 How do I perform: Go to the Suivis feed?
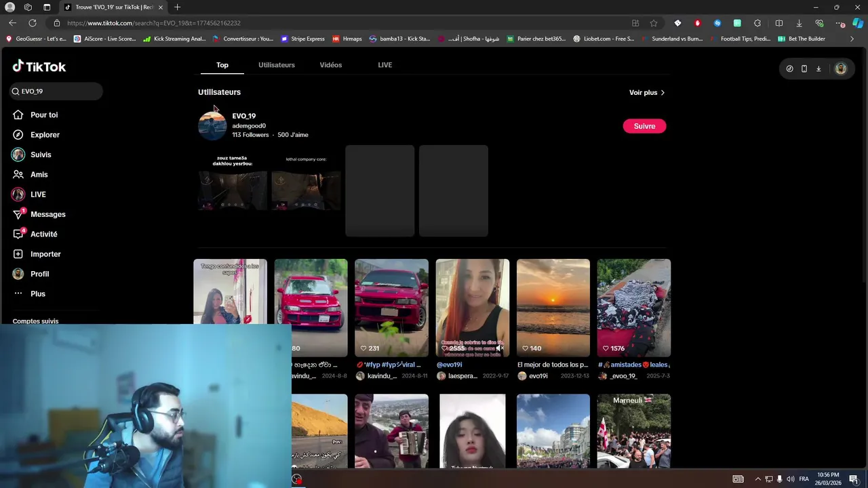point(32,155)
